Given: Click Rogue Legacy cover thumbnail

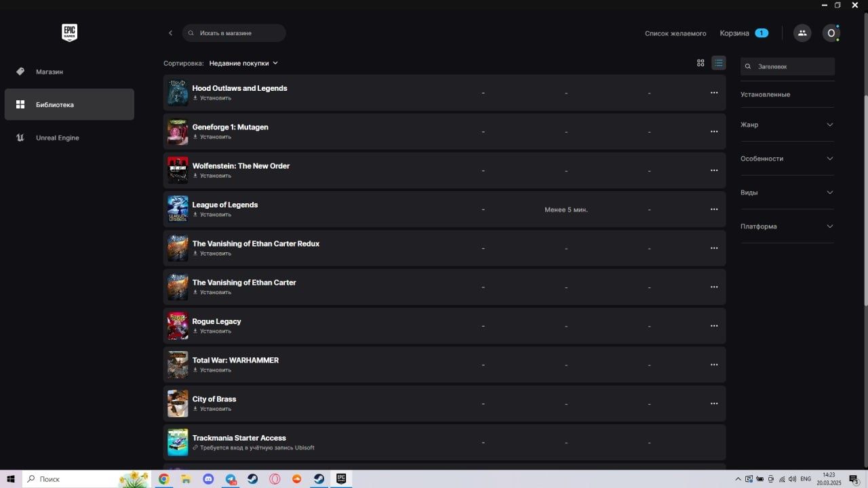Looking at the screenshot, I should (178, 326).
